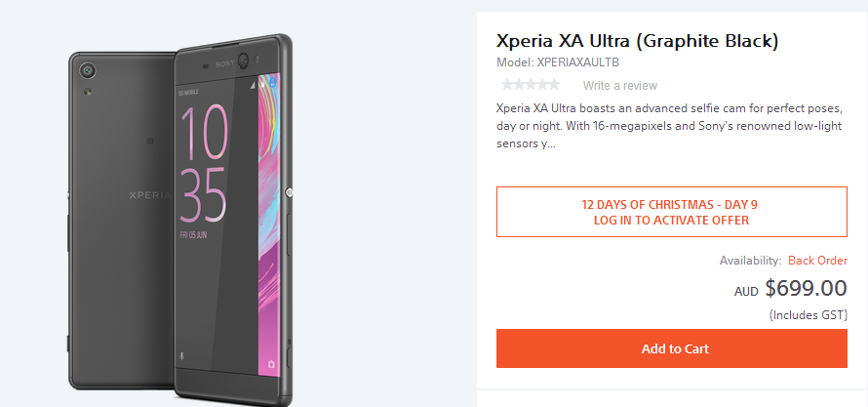Click the 10:35 clock on the phone display
The image size is (868, 407).
click(203, 163)
